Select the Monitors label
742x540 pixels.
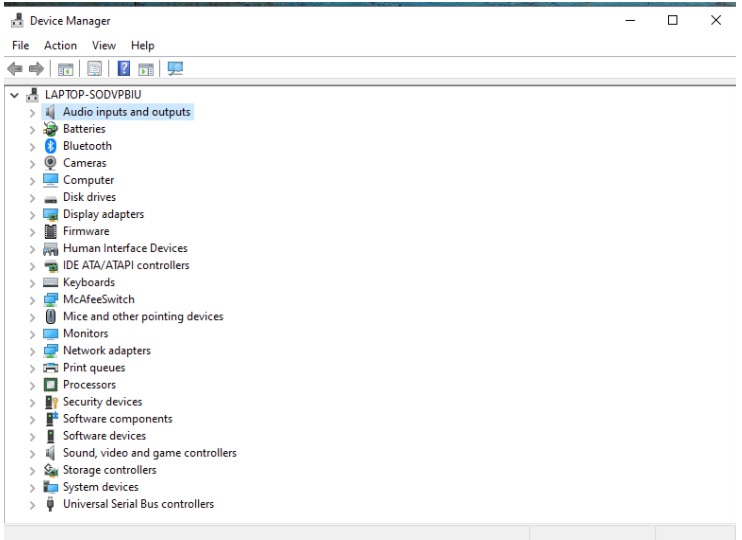pos(86,334)
